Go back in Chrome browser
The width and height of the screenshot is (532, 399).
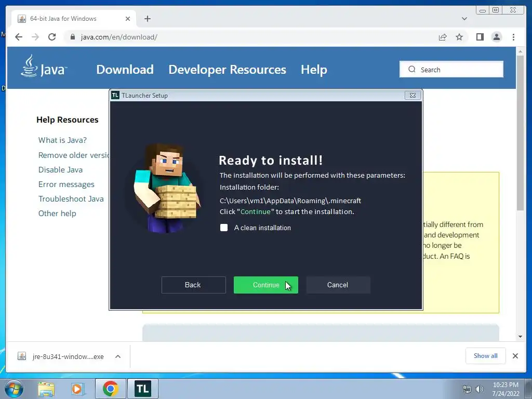19,37
